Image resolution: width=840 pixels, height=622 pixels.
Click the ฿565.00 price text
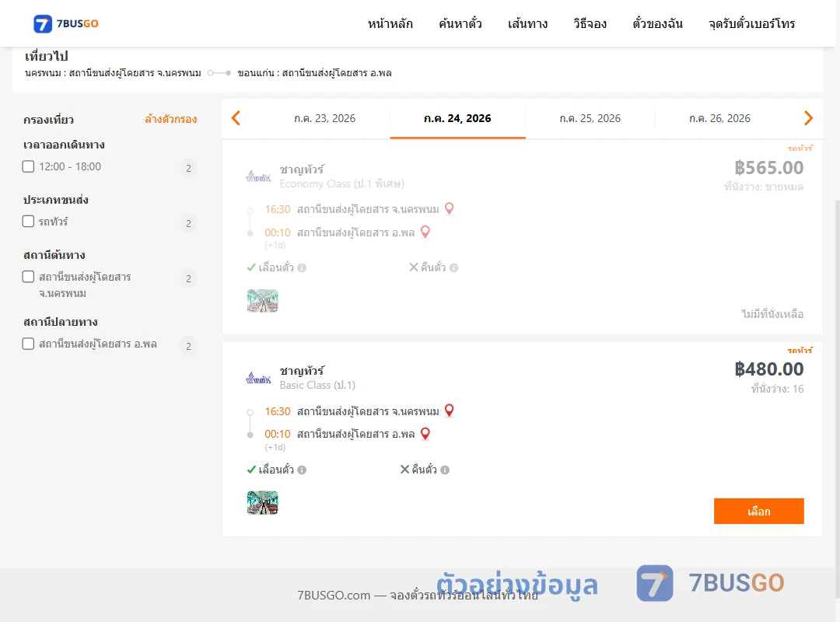coord(768,168)
